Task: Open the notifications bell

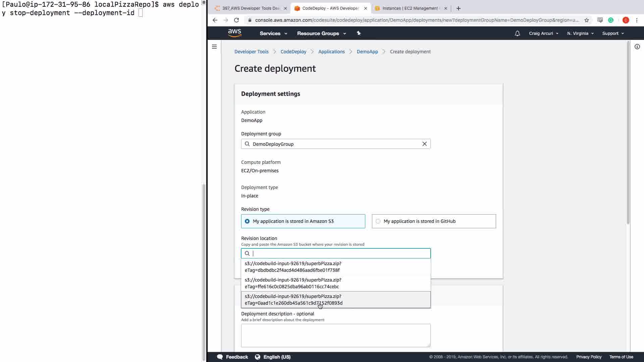Action: (517, 33)
